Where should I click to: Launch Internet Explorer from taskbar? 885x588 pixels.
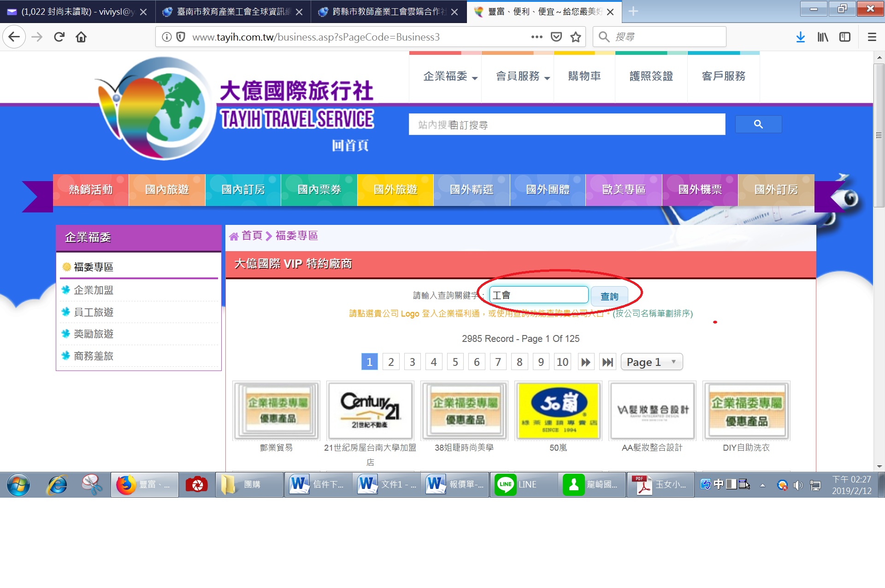pyautogui.click(x=57, y=485)
